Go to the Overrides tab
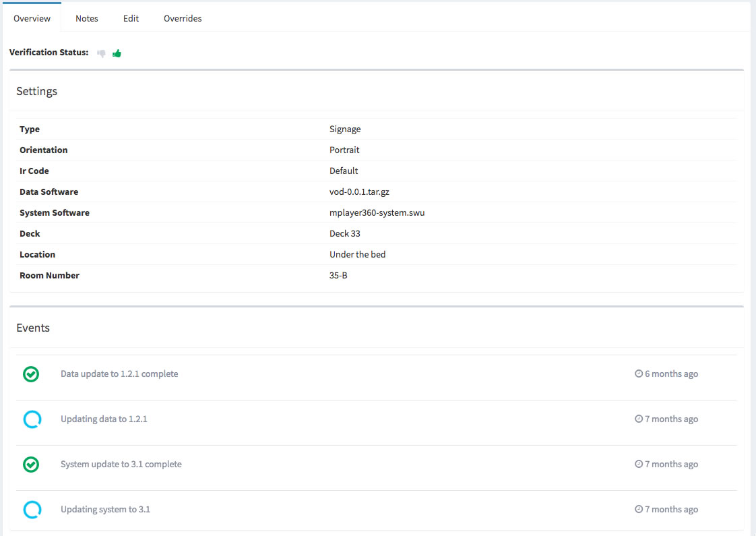 click(x=183, y=18)
